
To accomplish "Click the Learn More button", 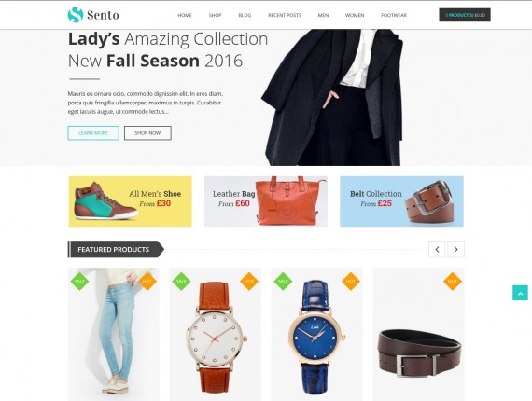I will pos(93,133).
